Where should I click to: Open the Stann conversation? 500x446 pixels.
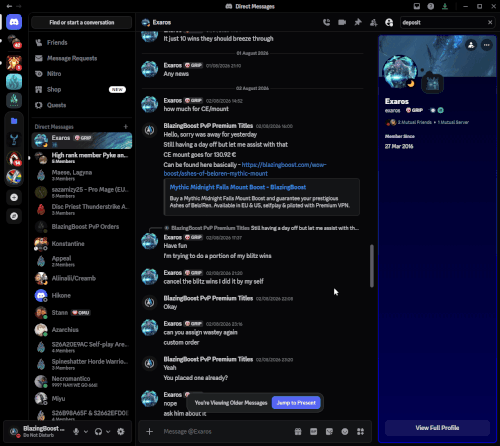82,313
